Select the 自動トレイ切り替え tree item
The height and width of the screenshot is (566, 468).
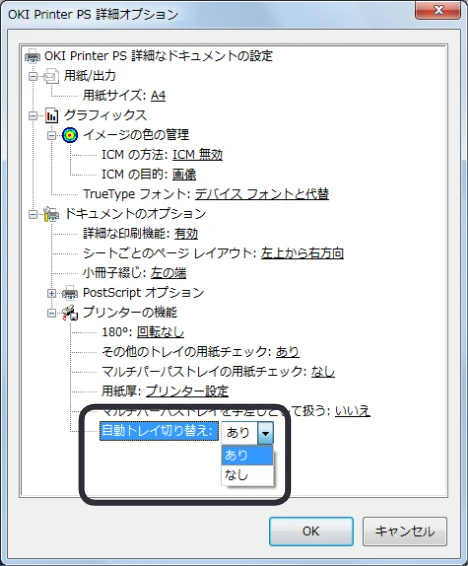(x=159, y=431)
